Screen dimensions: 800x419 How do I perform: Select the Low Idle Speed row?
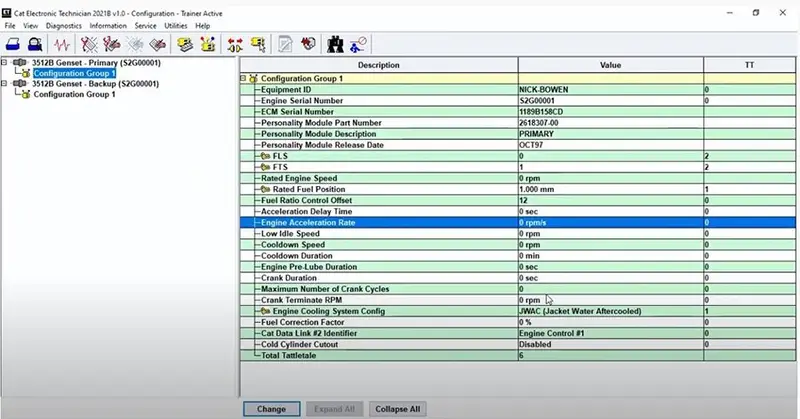[x=518, y=234]
